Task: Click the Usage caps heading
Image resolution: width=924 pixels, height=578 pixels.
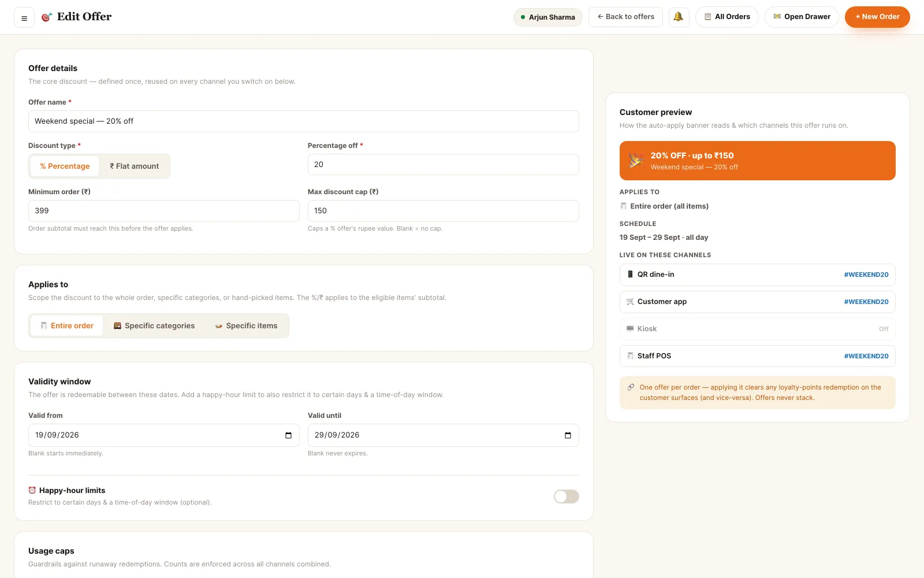Action: (x=51, y=551)
